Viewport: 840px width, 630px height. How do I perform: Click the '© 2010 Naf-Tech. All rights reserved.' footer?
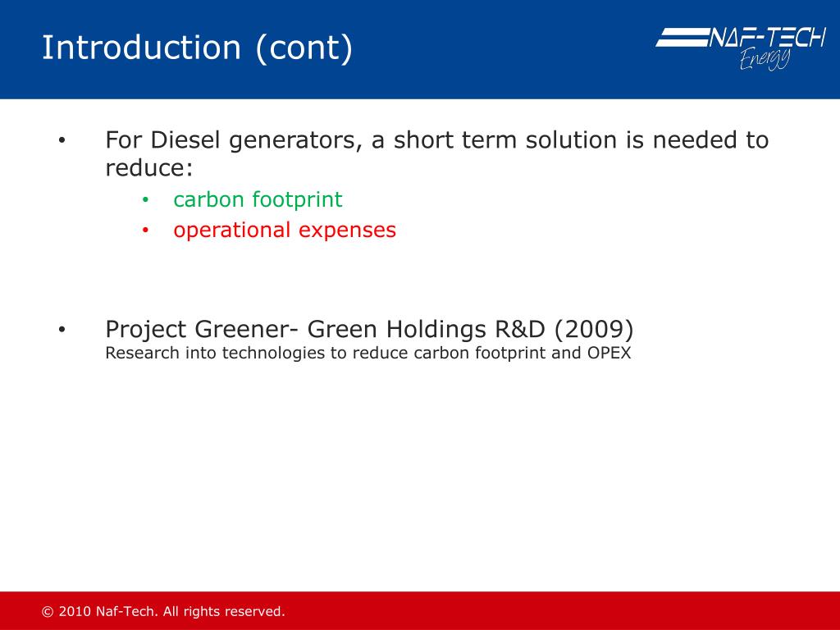[163, 611]
